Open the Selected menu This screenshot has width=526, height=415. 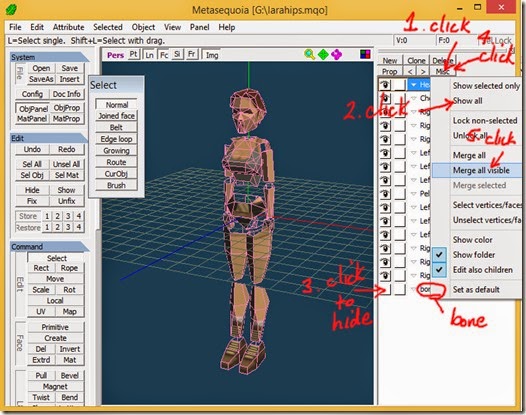coord(108,27)
